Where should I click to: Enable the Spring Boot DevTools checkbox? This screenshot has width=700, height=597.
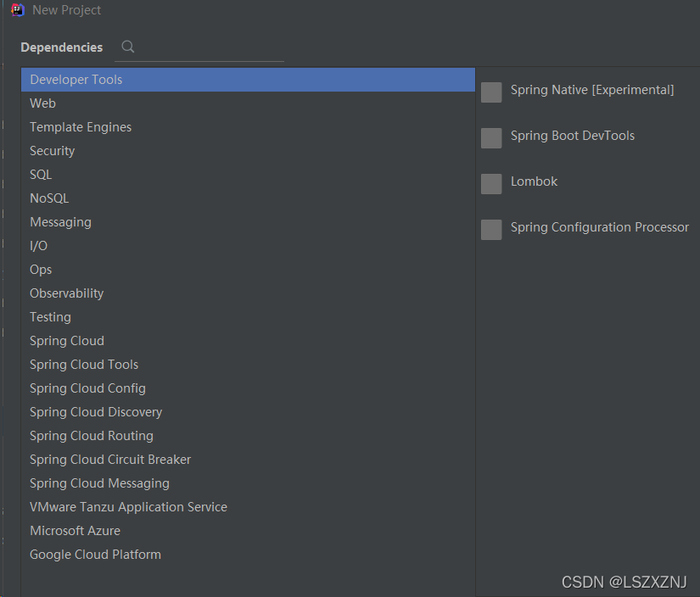(x=491, y=138)
